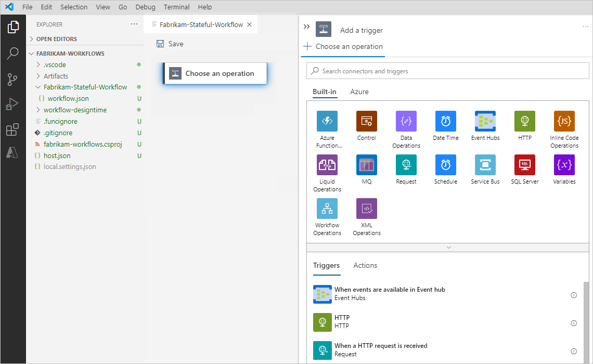The width and height of the screenshot is (593, 364).
Task: Show info for Event hub trigger
Action: [574, 295]
